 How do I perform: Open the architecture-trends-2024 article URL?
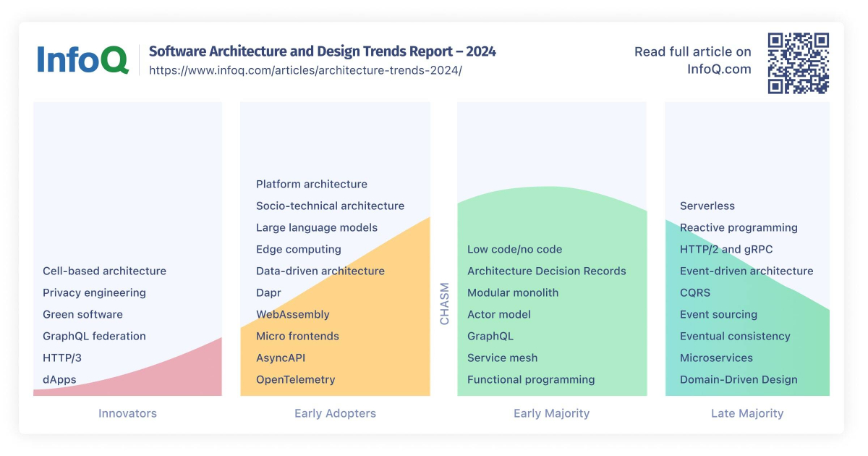point(305,70)
